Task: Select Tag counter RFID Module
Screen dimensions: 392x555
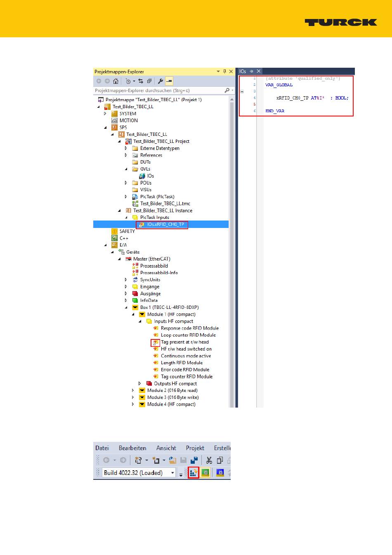Action: [x=187, y=377]
